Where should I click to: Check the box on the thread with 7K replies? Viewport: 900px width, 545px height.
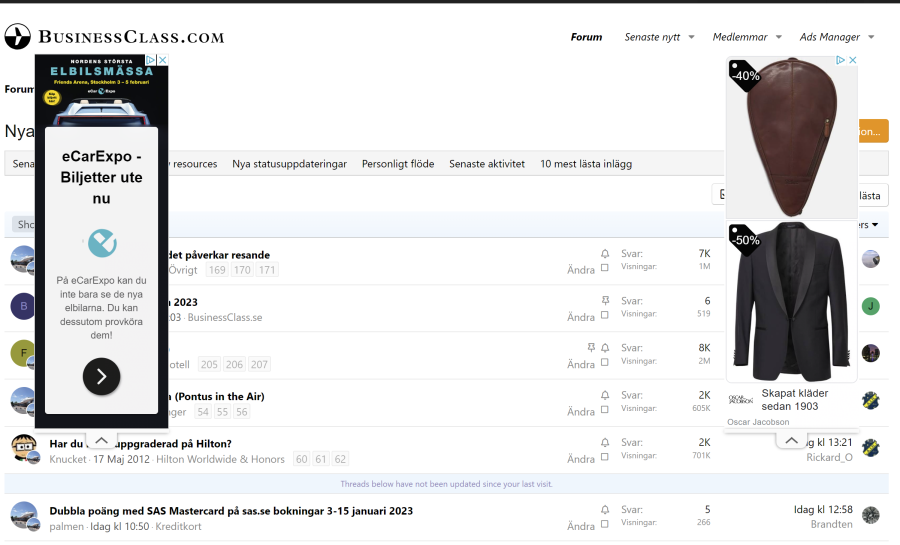pyautogui.click(x=605, y=269)
